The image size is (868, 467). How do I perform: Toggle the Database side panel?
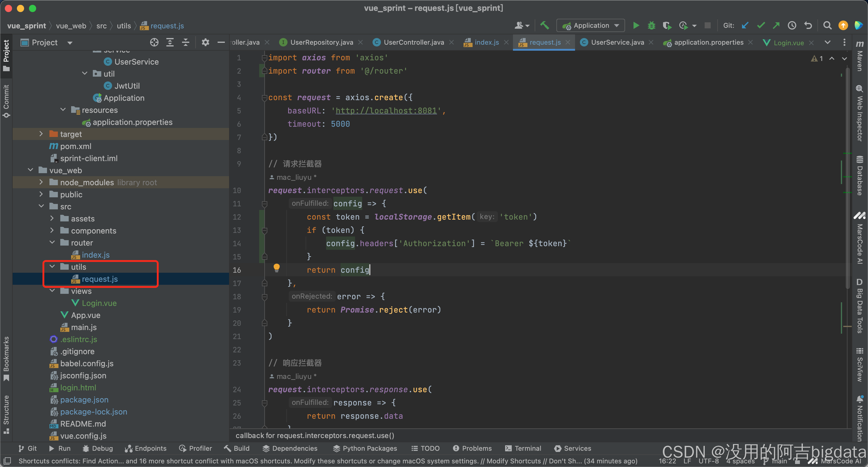click(x=860, y=175)
